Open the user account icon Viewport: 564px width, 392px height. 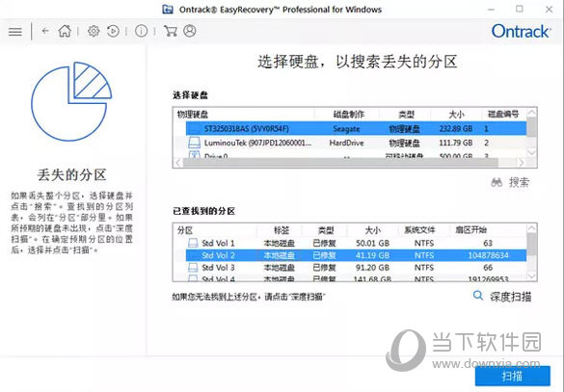click(190, 31)
